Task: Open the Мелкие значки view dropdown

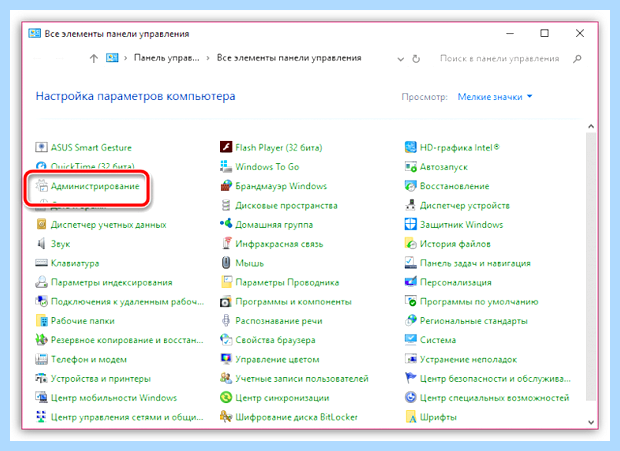Action: (x=495, y=97)
